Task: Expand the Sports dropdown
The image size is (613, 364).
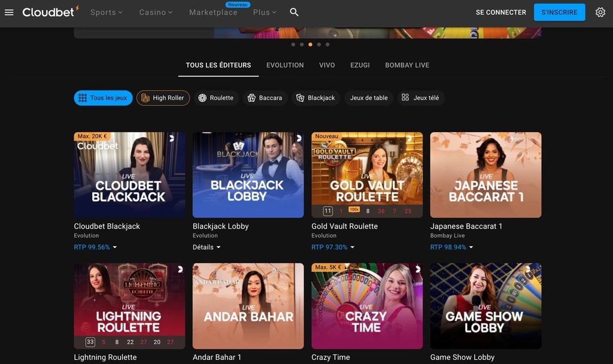Action: (x=106, y=12)
